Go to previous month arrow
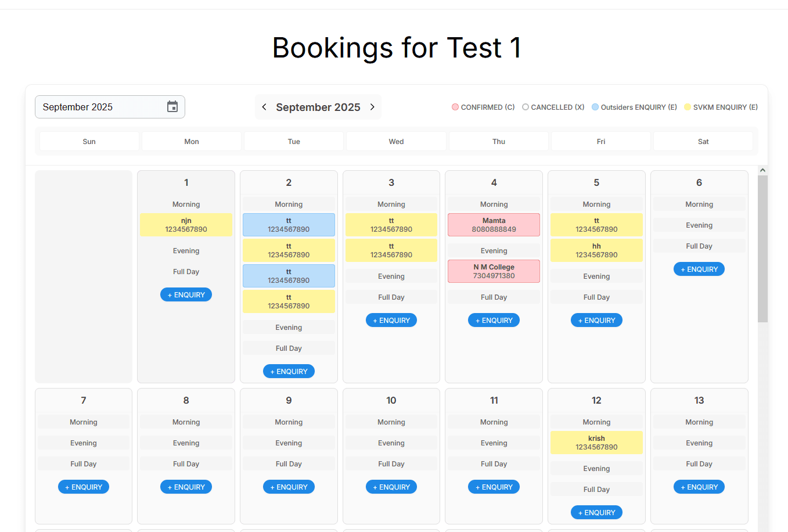Screen dimensions: 788x532 (264, 107)
